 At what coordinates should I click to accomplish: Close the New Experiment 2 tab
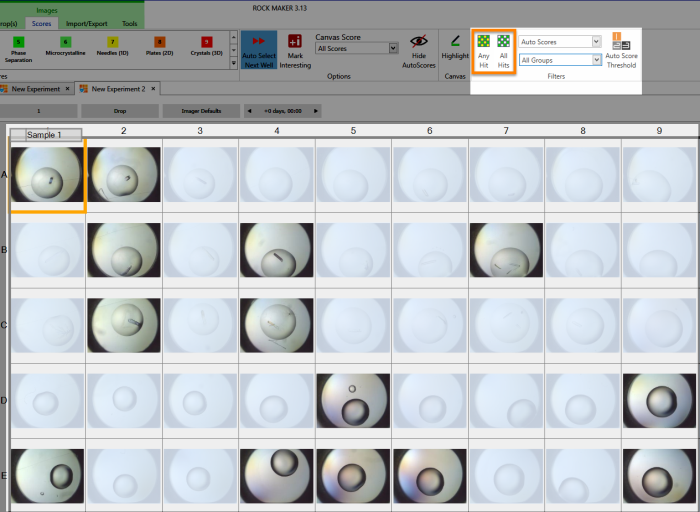click(x=153, y=89)
